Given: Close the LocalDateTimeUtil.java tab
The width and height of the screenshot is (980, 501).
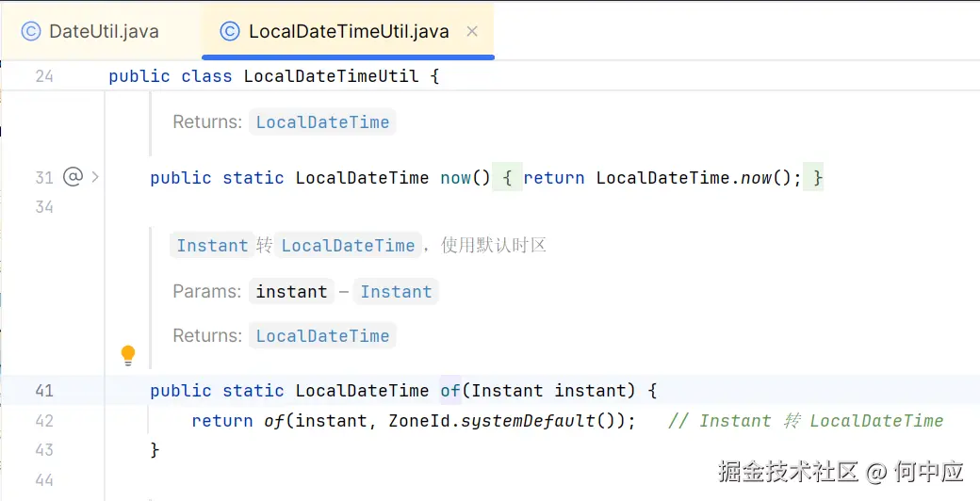Looking at the screenshot, I should [x=472, y=31].
